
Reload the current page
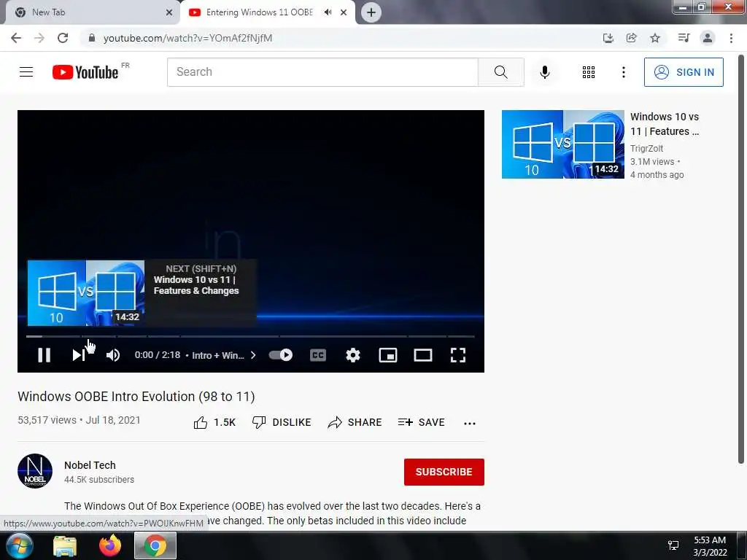click(63, 38)
